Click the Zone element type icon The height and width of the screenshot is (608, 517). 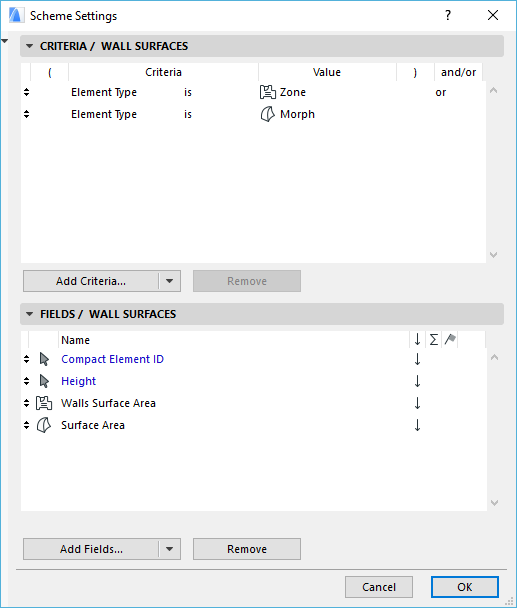click(268, 92)
